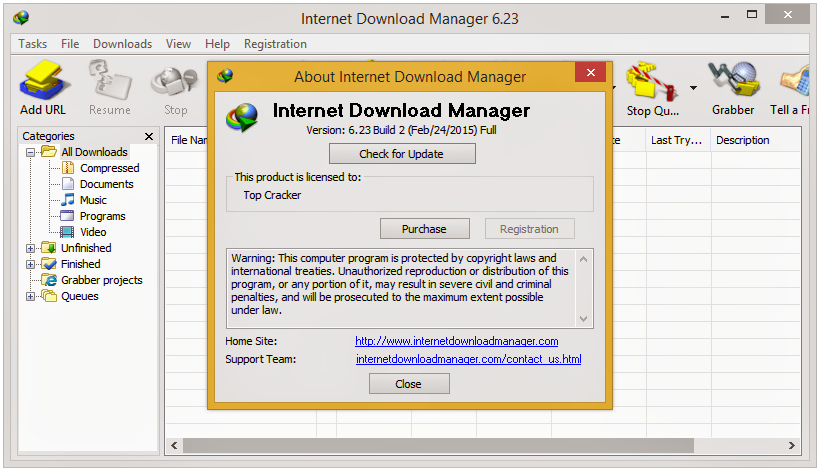The width and height of the screenshot is (820, 472).
Task: Click the Description column header
Action: pos(756,140)
